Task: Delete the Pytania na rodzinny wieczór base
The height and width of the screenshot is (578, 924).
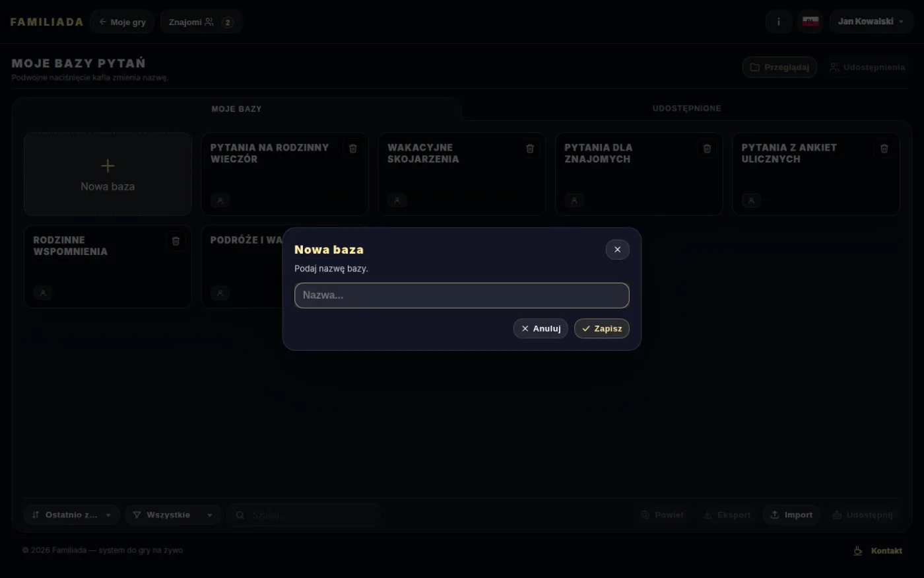Action: [x=353, y=149]
